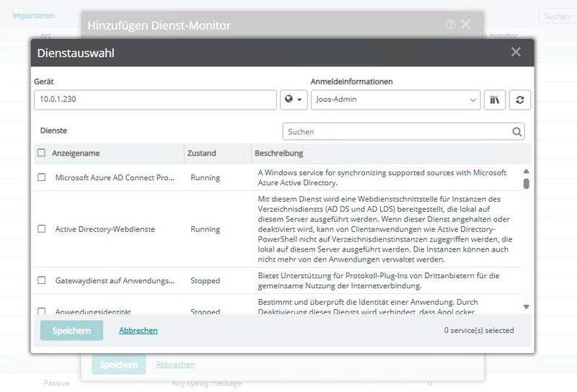
Task: Open the credentials library icon
Action: click(495, 99)
